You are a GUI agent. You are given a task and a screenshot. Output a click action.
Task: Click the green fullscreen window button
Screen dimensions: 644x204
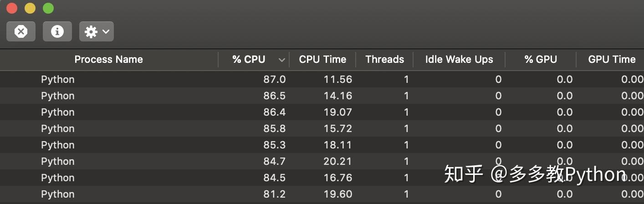[48, 8]
